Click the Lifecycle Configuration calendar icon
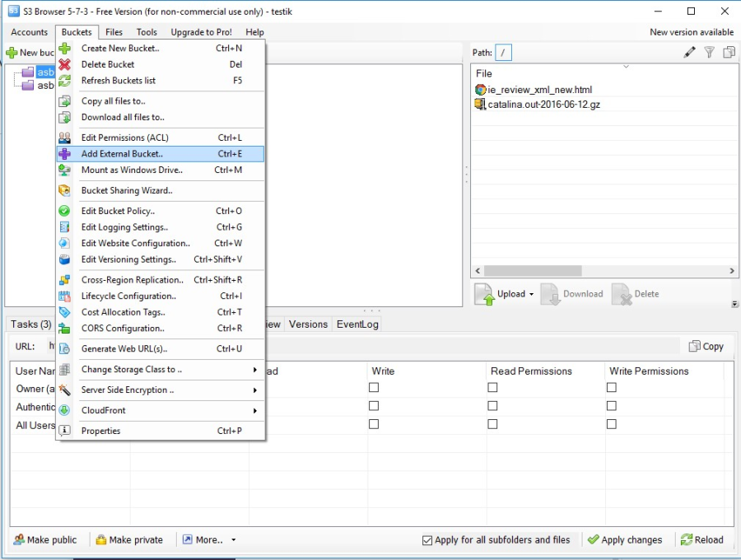Viewport: 741px width, 560px height. [x=65, y=296]
